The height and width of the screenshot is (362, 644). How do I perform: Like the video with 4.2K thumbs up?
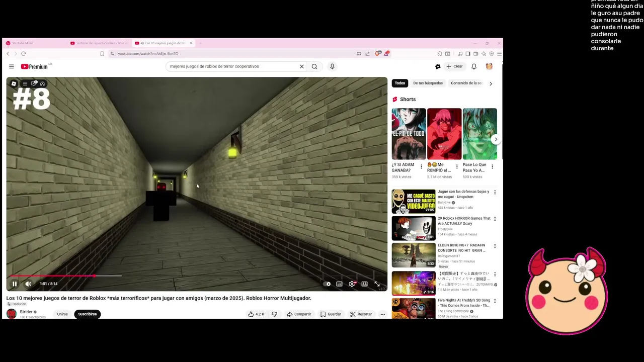click(256, 314)
